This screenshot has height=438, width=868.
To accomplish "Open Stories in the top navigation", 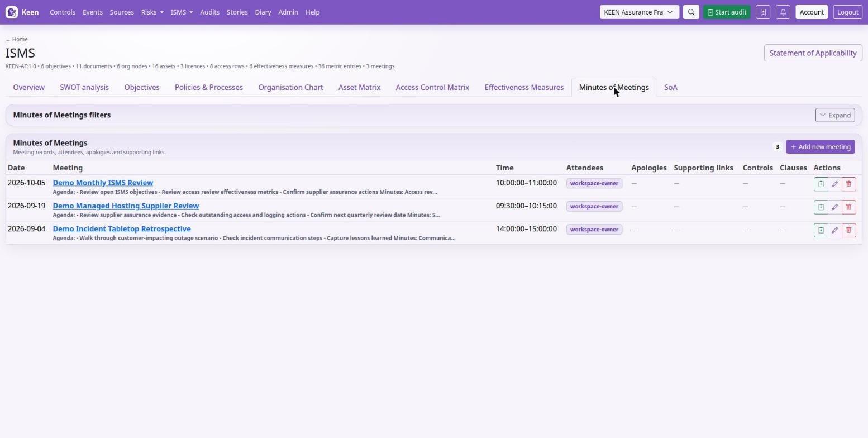I will click(x=237, y=12).
